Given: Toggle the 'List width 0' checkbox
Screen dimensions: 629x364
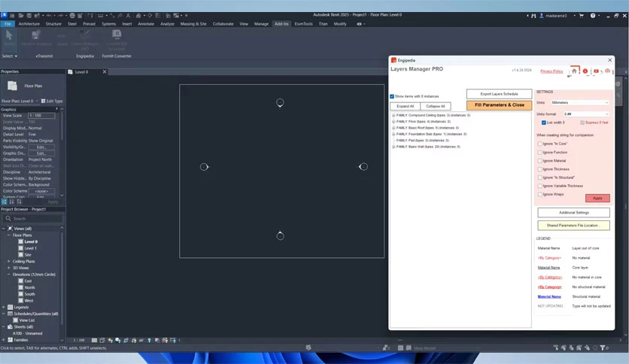Looking at the screenshot, I should tap(544, 123).
